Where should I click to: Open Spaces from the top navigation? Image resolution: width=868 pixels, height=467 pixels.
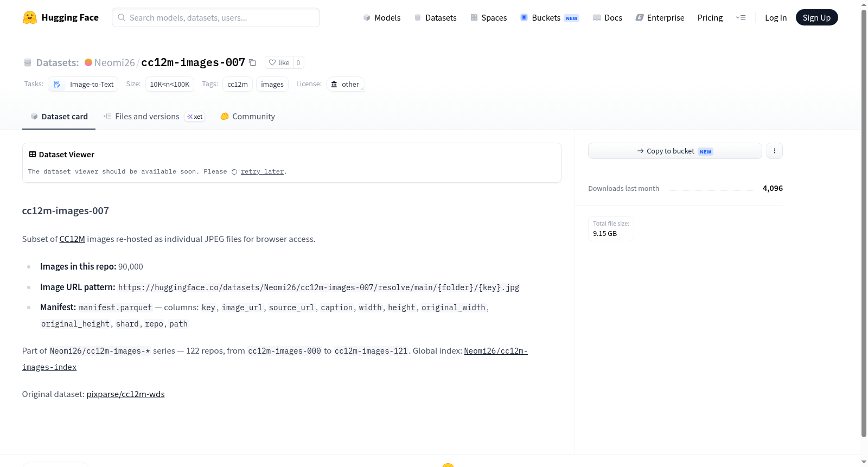pos(489,17)
